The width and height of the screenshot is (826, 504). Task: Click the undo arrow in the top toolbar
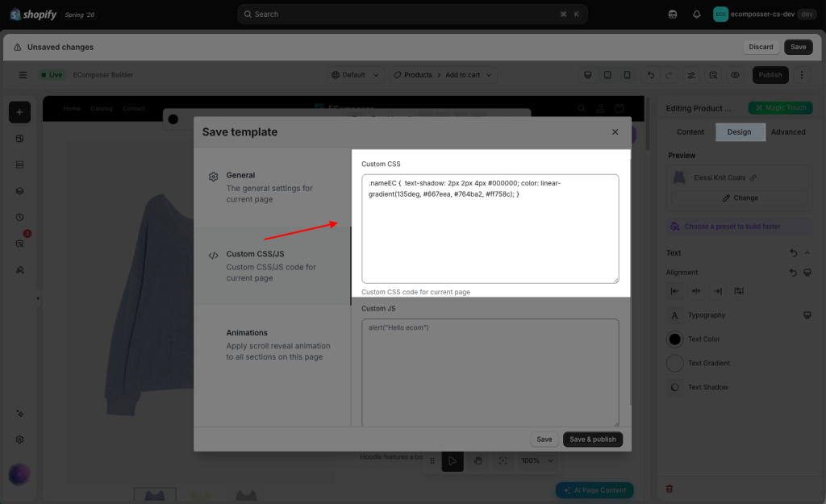point(651,75)
